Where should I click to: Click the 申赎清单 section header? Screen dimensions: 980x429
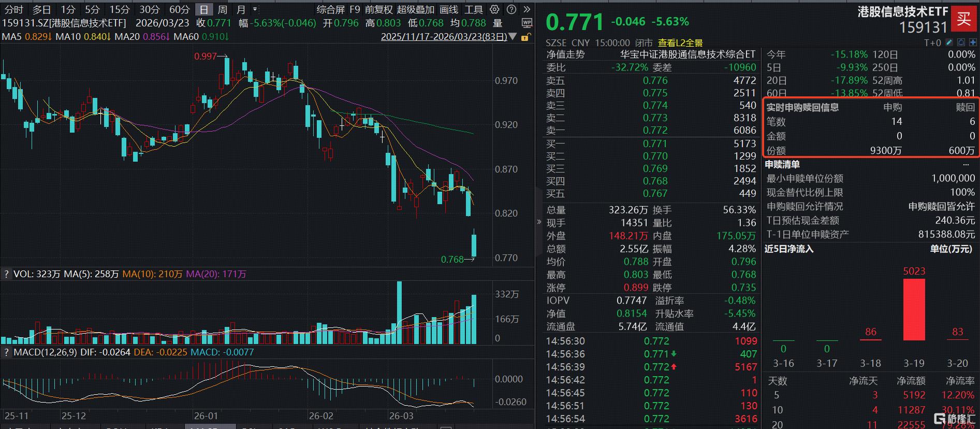pyautogui.click(x=783, y=165)
